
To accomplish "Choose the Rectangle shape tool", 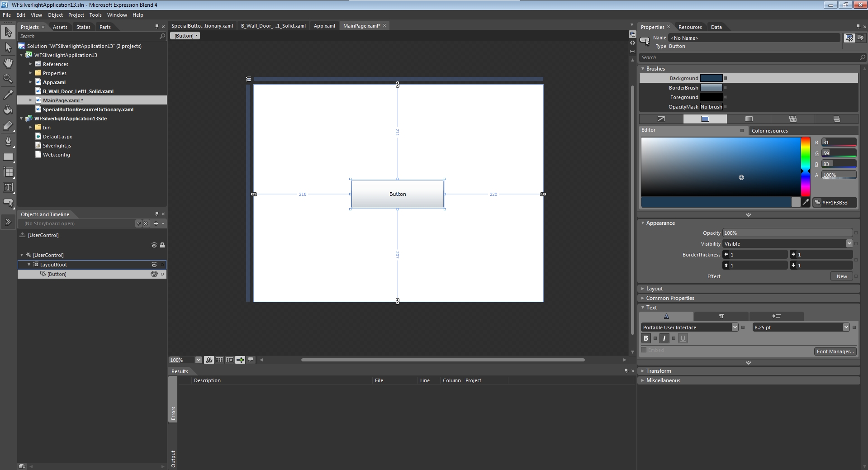I will pyautogui.click(x=8, y=157).
